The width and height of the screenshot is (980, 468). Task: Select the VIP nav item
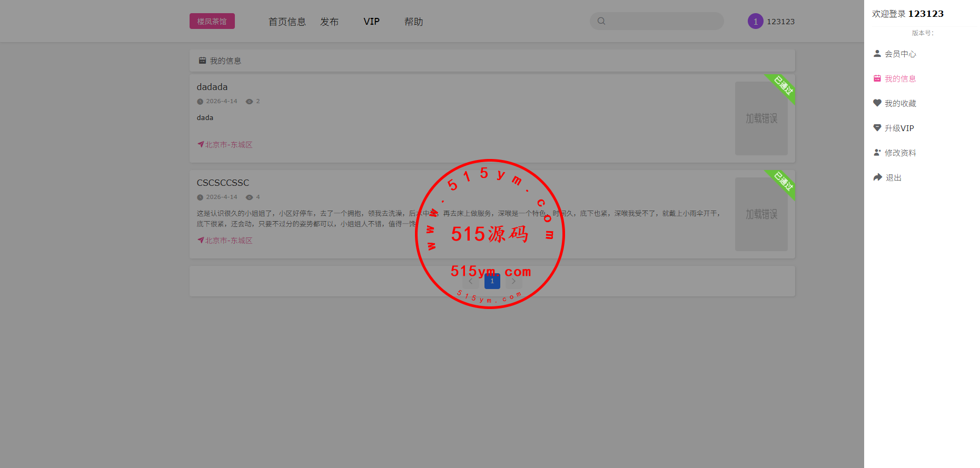coord(371,22)
